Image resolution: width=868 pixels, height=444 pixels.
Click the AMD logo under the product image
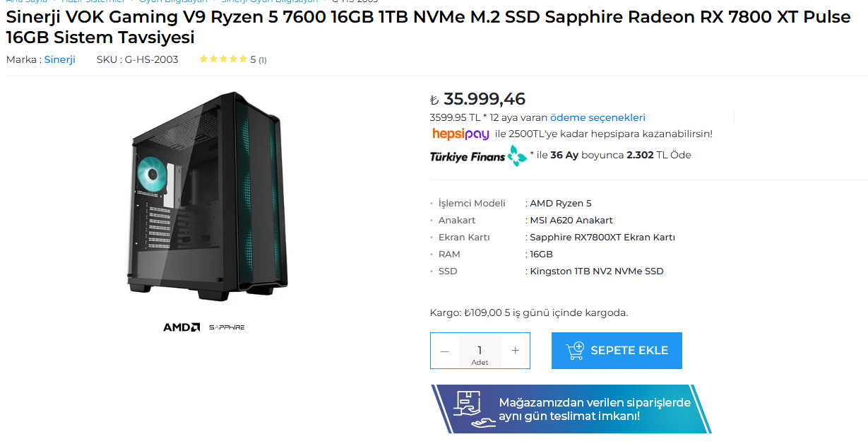(182, 327)
